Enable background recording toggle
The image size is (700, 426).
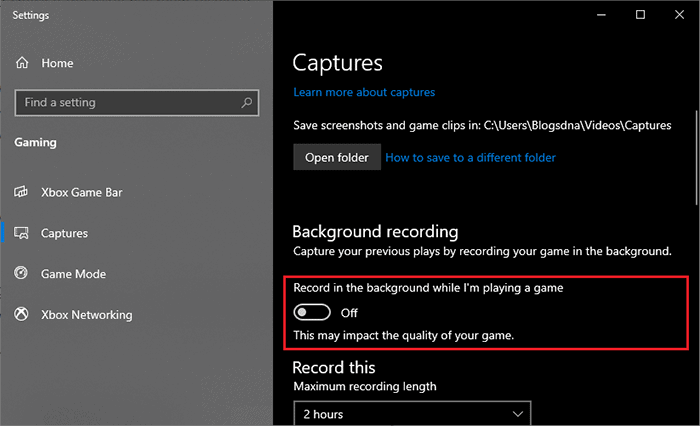click(312, 313)
